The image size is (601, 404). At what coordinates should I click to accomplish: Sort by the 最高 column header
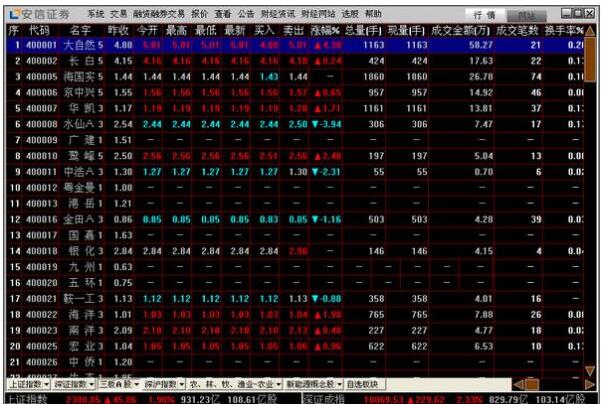click(x=177, y=30)
